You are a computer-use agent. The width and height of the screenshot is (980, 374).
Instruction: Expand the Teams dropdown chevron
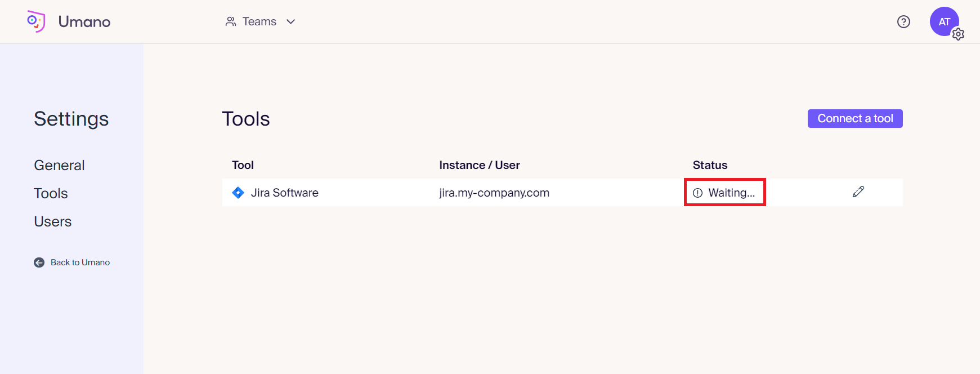tap(290, 21)
